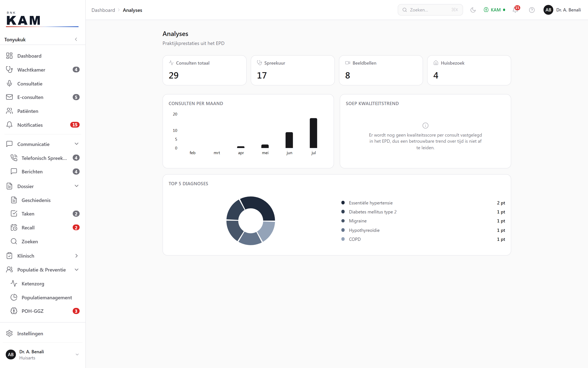
Task: Click the COPD legend color dot
Action: coord(343,239)
